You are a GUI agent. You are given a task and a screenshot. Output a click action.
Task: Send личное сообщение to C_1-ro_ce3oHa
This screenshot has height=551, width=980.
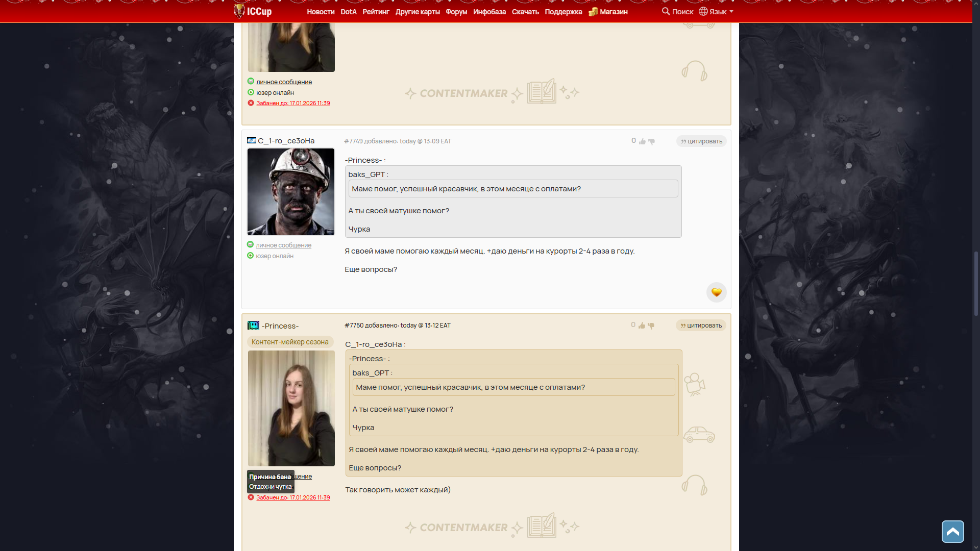[x=283, y=245]
